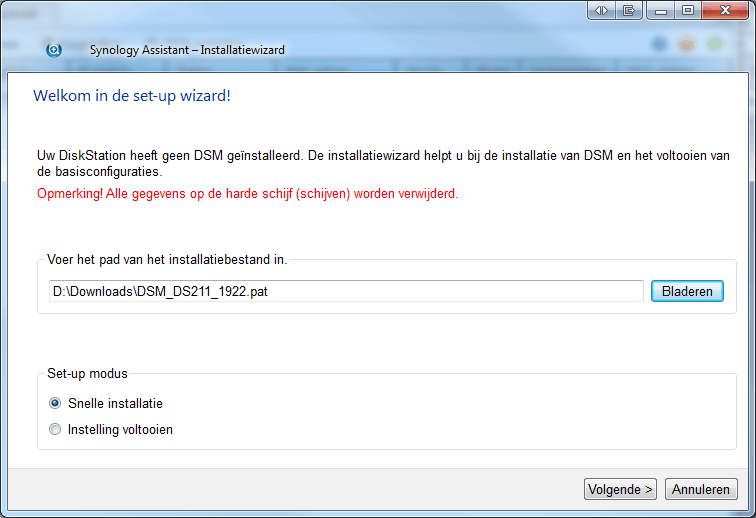756x518 pixels.
Task: Click the left-right arrows title bar button
Action: point(601,10)
